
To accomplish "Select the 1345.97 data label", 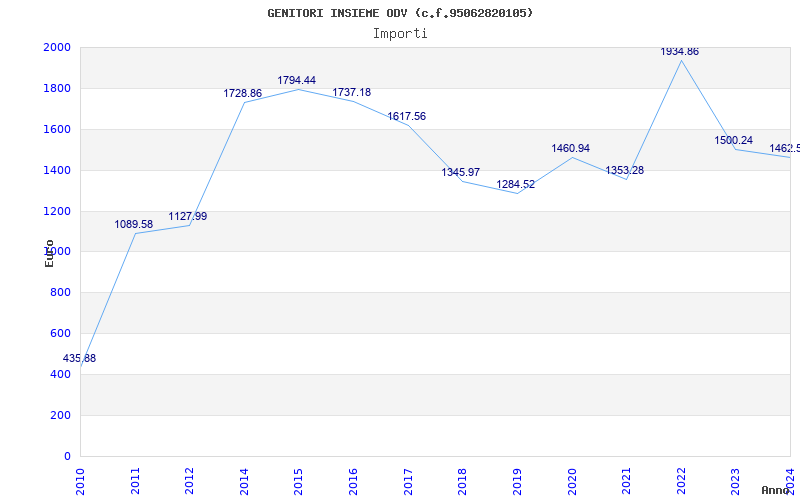I will click(461, 172).
